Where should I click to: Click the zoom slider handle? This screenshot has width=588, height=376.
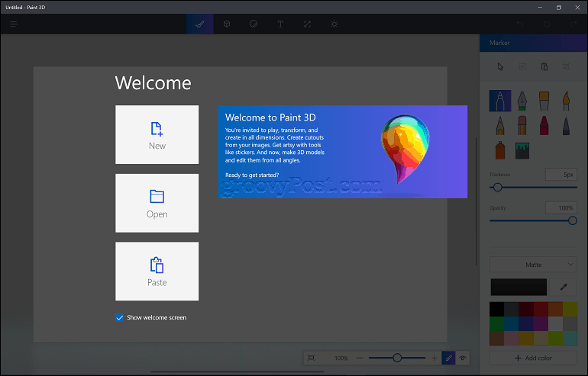click(397, 358)
